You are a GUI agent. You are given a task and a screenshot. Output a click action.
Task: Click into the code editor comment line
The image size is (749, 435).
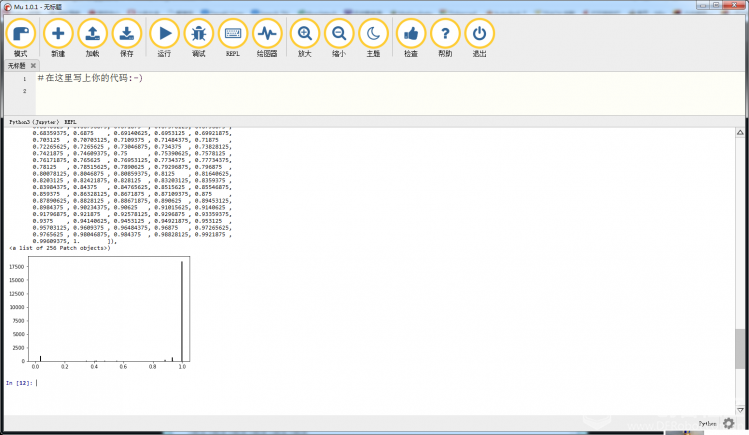(x=90, y=78)
